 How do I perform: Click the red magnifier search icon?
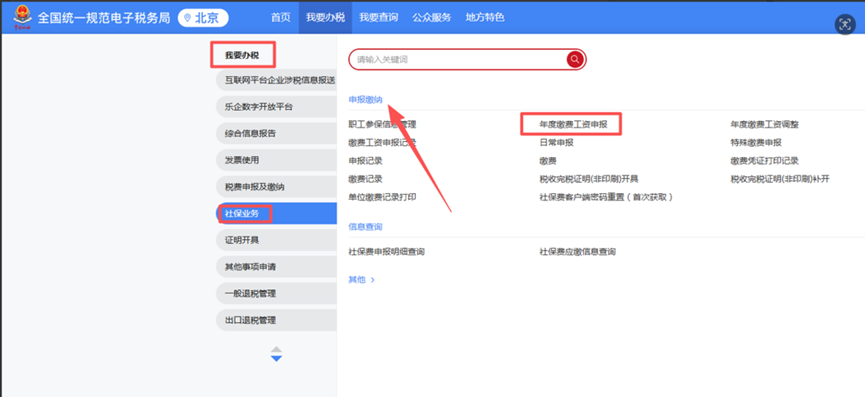point(575,59)
